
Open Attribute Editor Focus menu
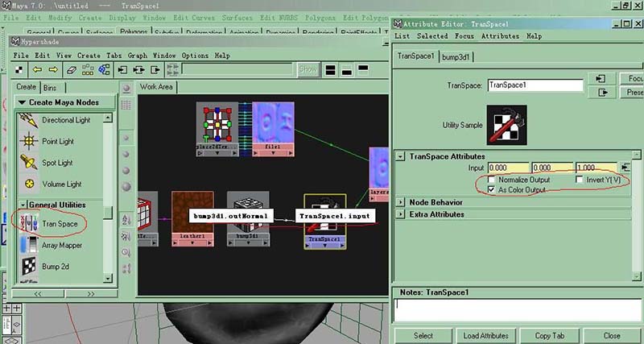[x=464, y=36]
